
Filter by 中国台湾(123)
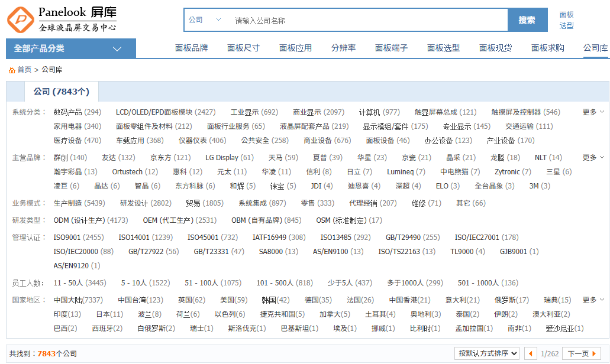141,300
